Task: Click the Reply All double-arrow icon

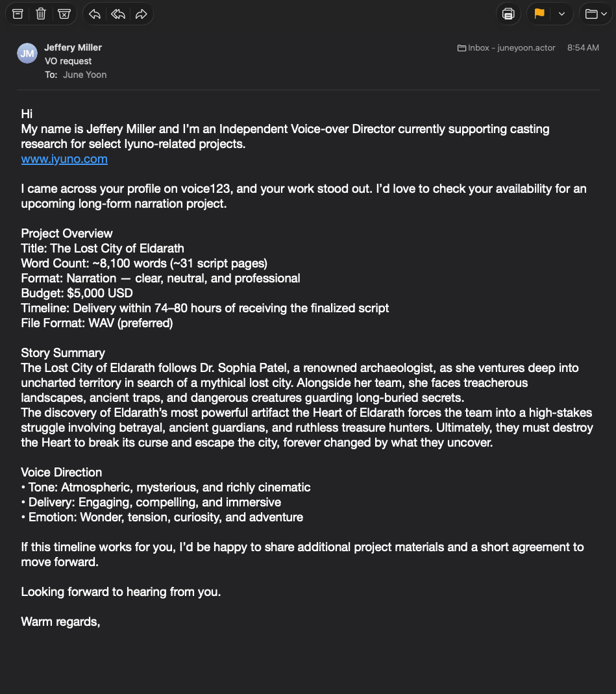Action: (x=118, y=14)
